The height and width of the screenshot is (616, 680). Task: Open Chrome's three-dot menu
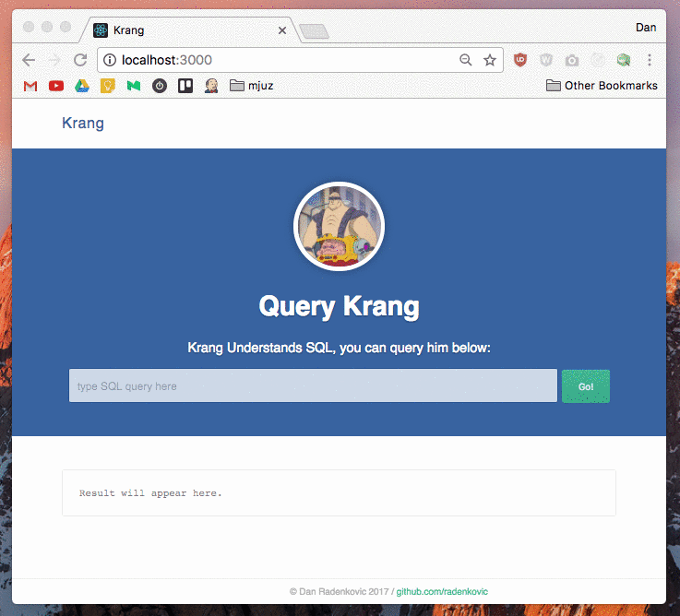click(x=650, y=60)
